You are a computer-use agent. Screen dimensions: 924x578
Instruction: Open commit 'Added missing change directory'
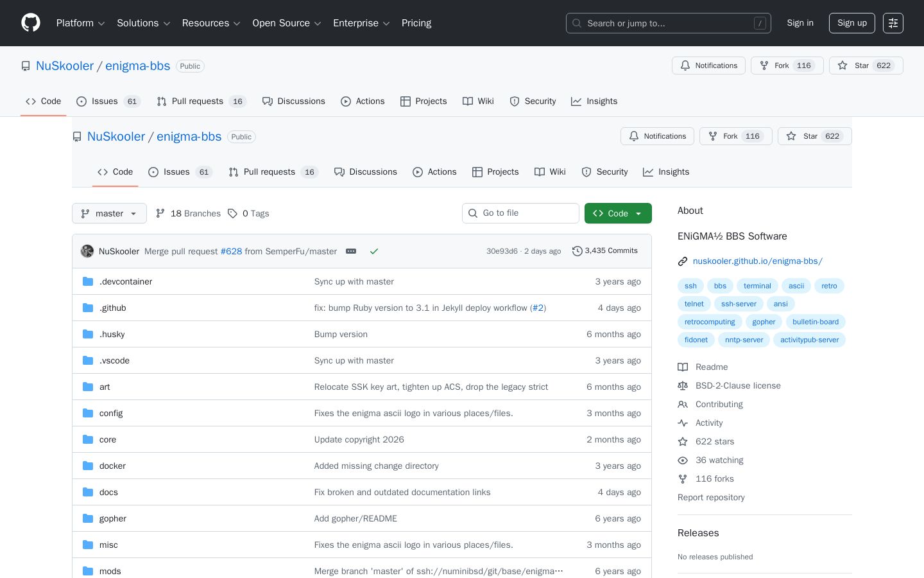tap(377, 466)
